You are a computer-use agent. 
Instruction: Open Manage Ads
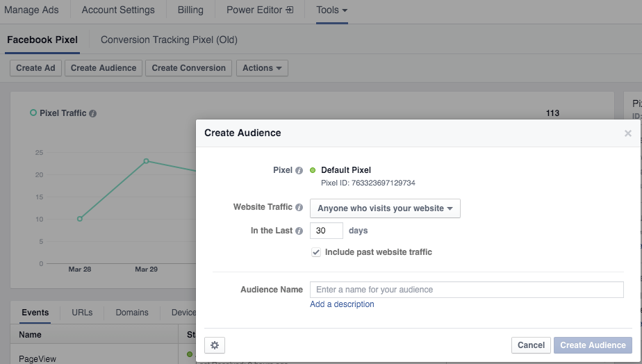[31, 10]
